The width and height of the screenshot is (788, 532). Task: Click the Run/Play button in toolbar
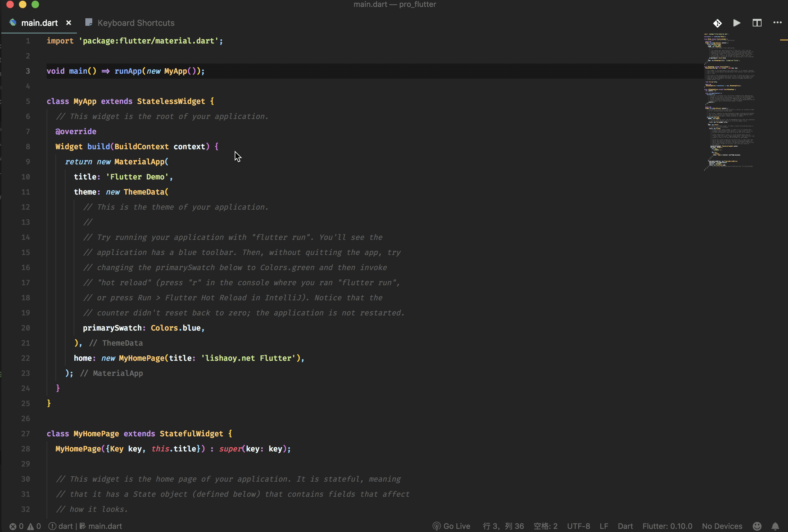(x=736, y=23)
